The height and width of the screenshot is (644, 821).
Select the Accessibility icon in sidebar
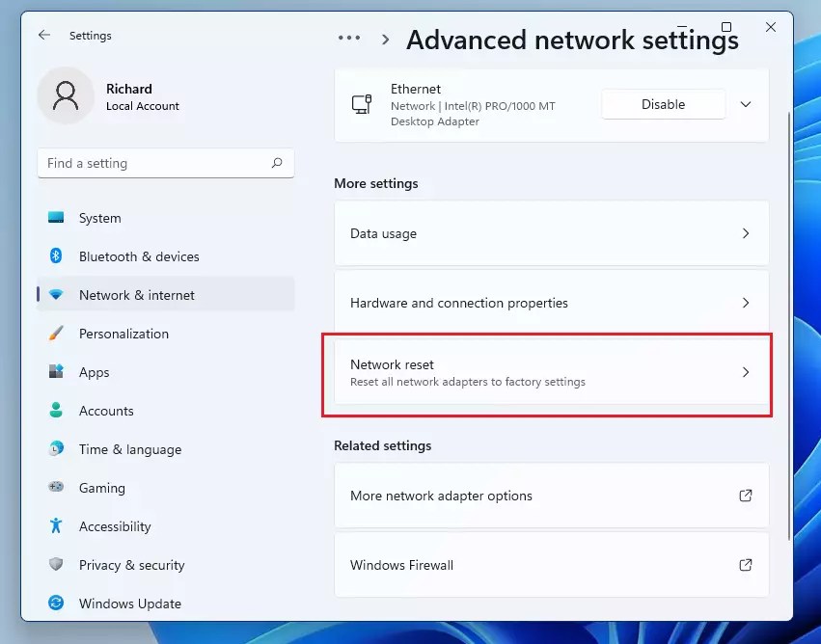pos(58,526)
